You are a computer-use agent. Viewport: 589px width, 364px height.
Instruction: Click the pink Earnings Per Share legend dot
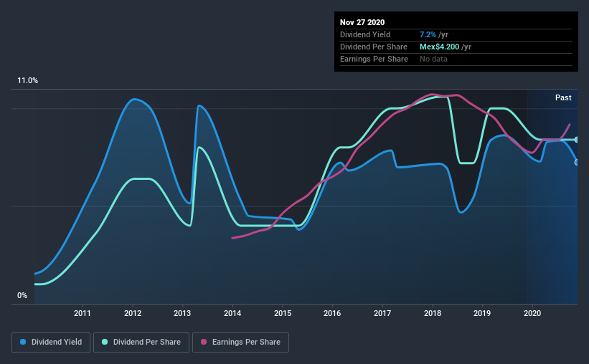[204, 342]
